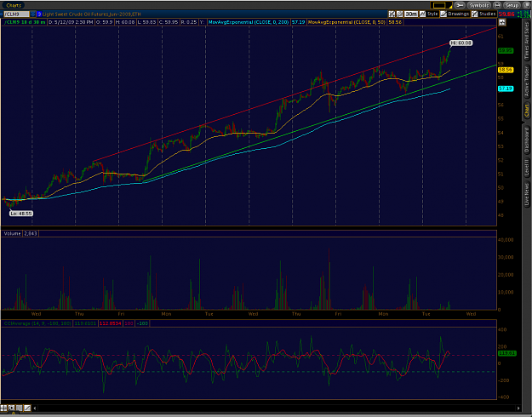Click the D: 5/12/09 2:30 PM date readout
Image resolution: width=532 pixels, height=417 pixels.
(x=71, y=22)
